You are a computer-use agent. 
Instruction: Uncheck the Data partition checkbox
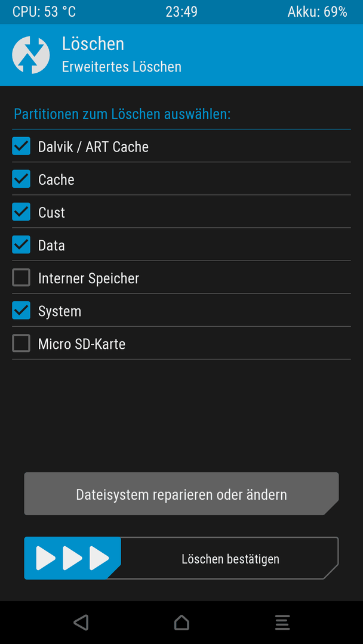[x=21, y=244]
